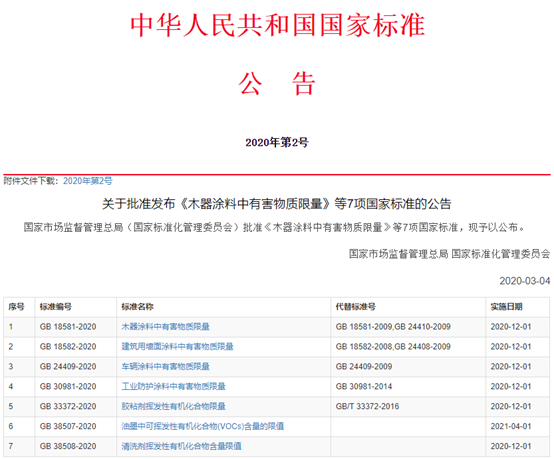The width and height of the screenshot is (554, 459).
Task: Open the 油墨中可挥发性有机化合物(VOCs)含量的限值 link
Action: pyautogui.click(x=203, y=426)
